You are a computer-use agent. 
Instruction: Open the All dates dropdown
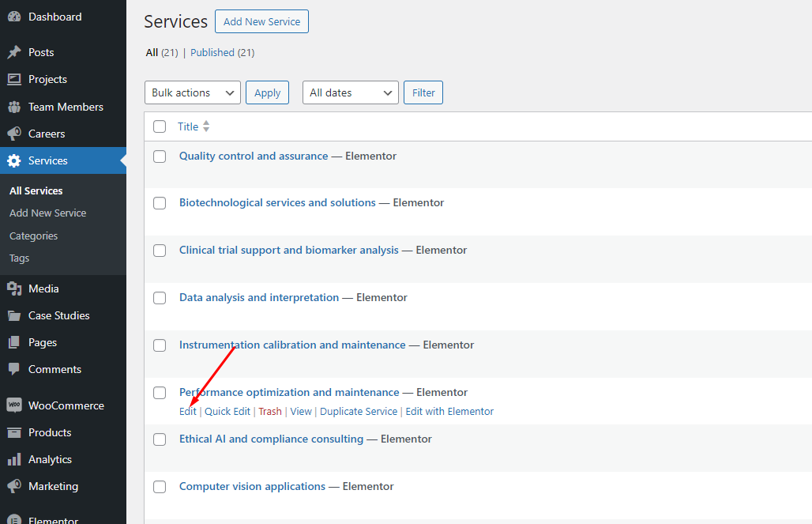point(351,92)
